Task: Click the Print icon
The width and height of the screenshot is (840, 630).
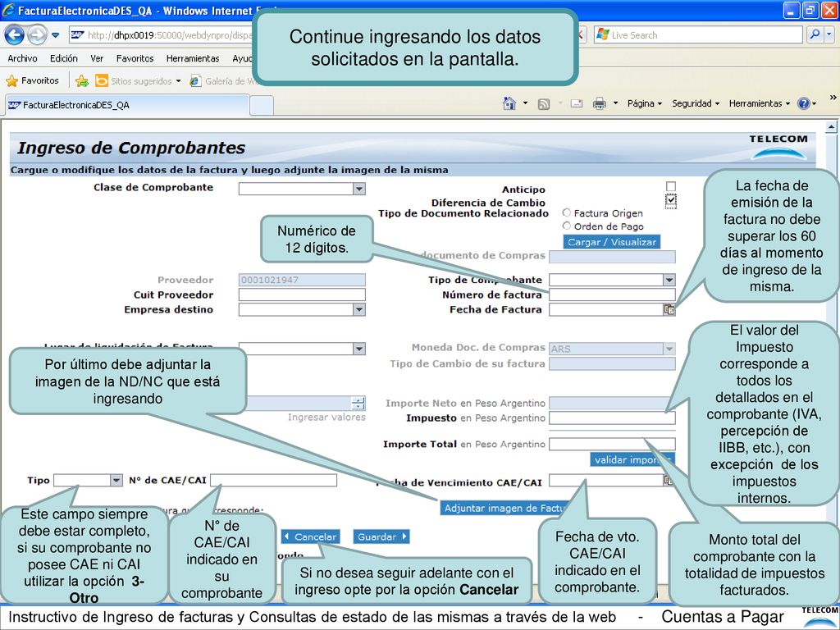Action: pos(600,103)
